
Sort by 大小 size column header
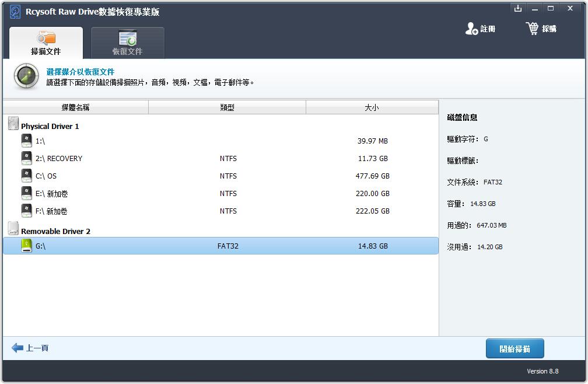click(x=372, y=107)
